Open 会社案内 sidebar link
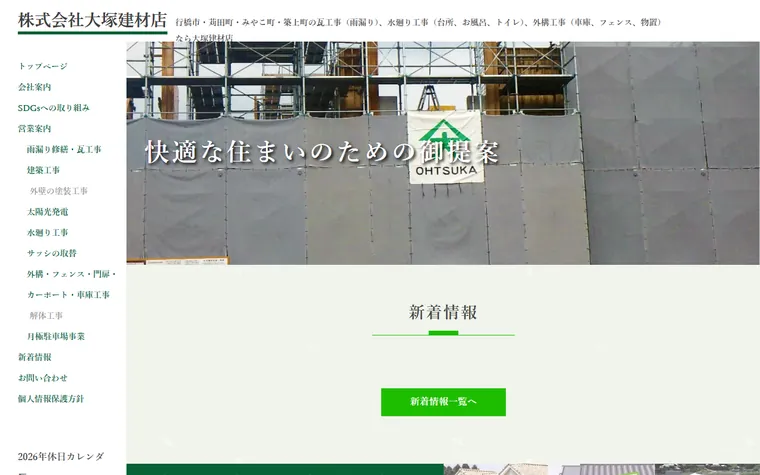The width and height of the screenshot is (760, 475). point(34,87)
